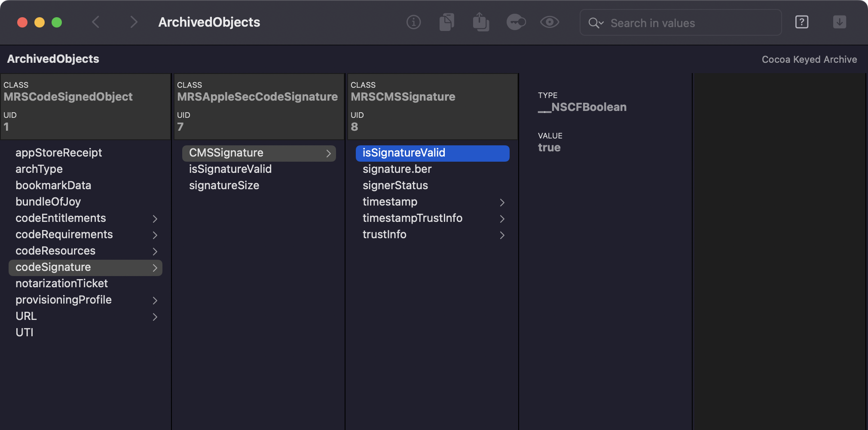The width and height of the screenshot is (868, 430).
Task: Expand the codeEntitlements chevron
Action: (155, 219)
